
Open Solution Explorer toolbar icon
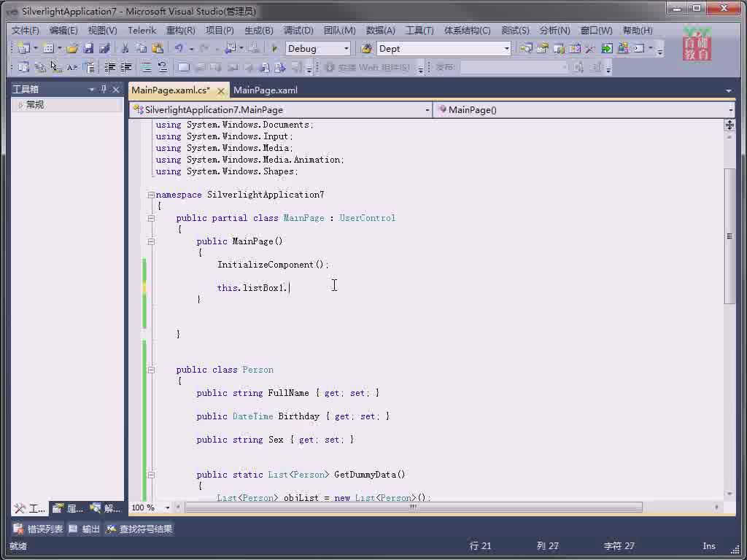click(526, 48)
